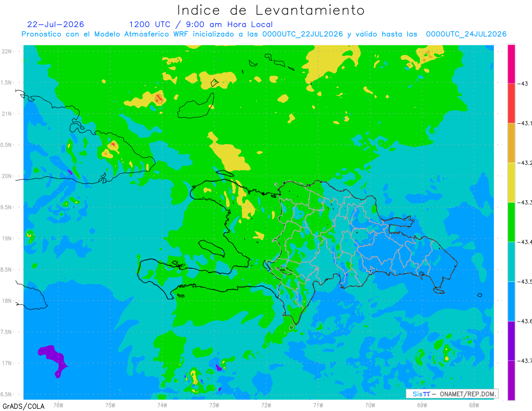Click the "76W" longitude label

pyautogui.click(x=58, y=405)
